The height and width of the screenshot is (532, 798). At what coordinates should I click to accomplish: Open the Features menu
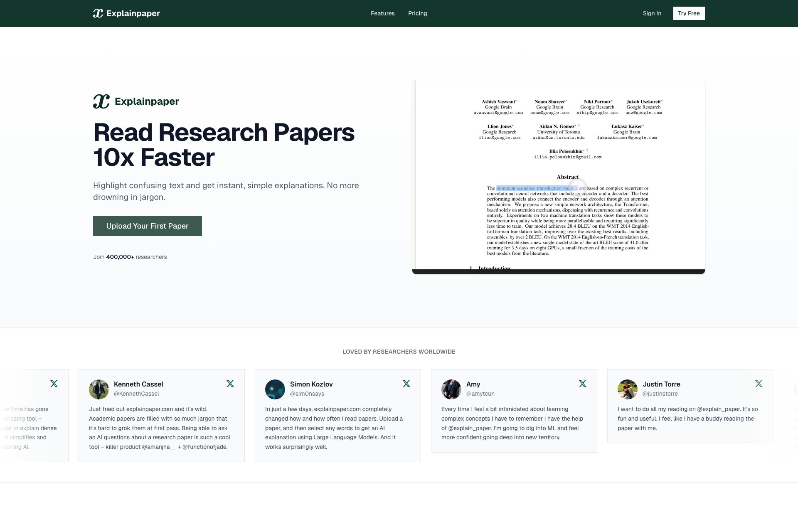tap(382, 13)
